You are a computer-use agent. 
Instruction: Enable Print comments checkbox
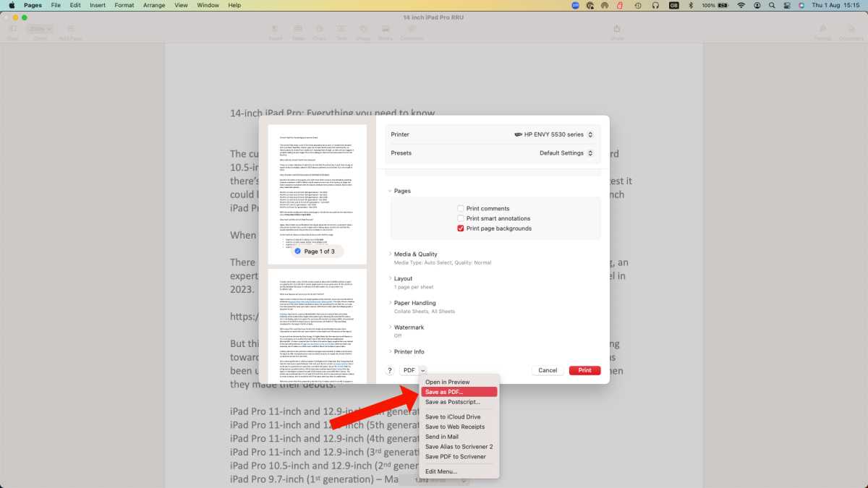click(x=461, y=208)
